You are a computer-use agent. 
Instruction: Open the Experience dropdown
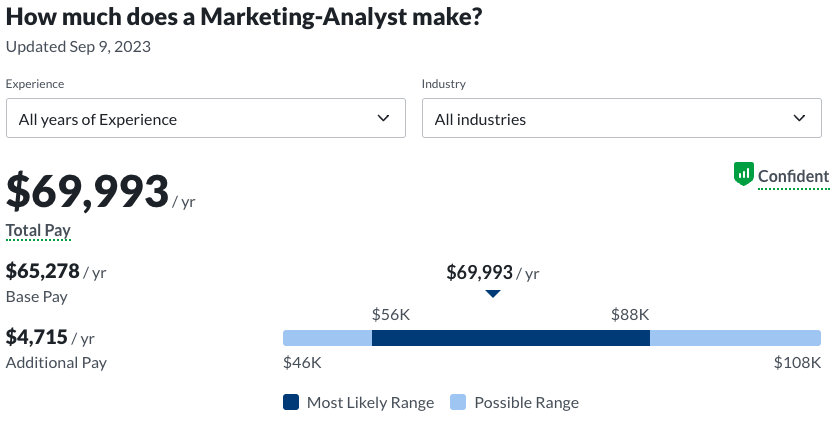205,119
